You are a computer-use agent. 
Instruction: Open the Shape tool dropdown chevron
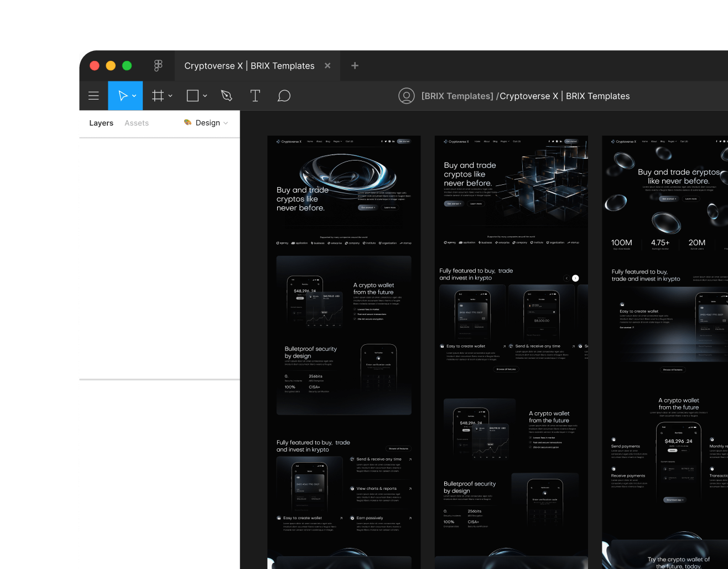pyautogui.click(x=205, y=95)
